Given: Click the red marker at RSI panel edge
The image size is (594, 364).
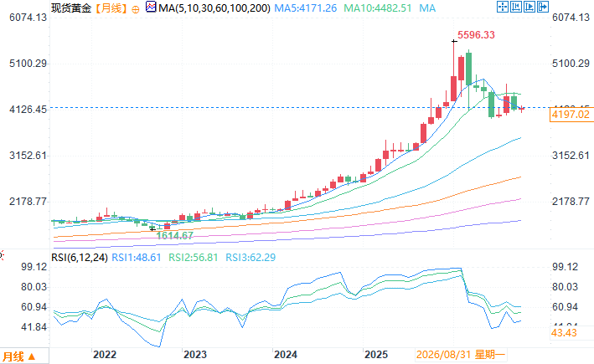Looking at the screenshot, I should coord(2,255).
